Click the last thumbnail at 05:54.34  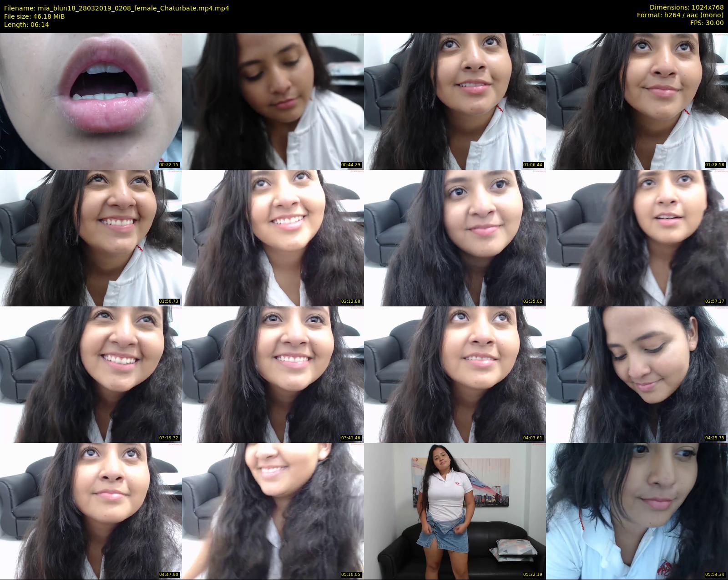pos(637,511)
